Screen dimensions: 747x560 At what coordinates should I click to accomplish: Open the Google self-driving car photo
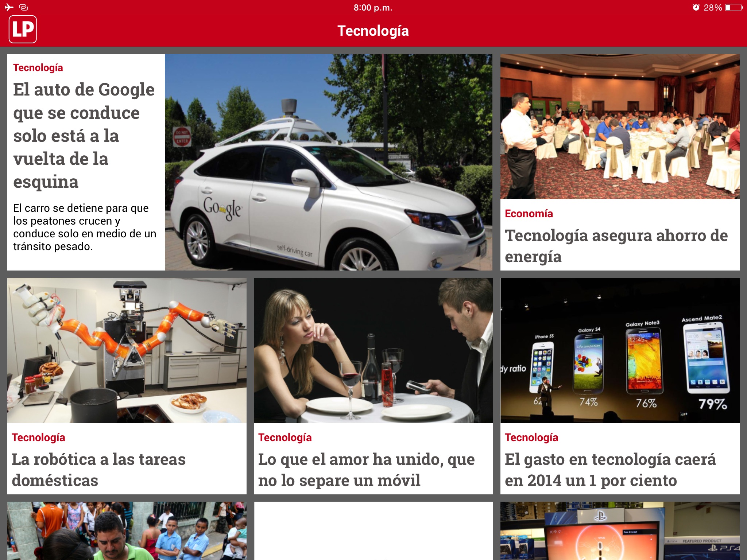(x=329, y=162)
